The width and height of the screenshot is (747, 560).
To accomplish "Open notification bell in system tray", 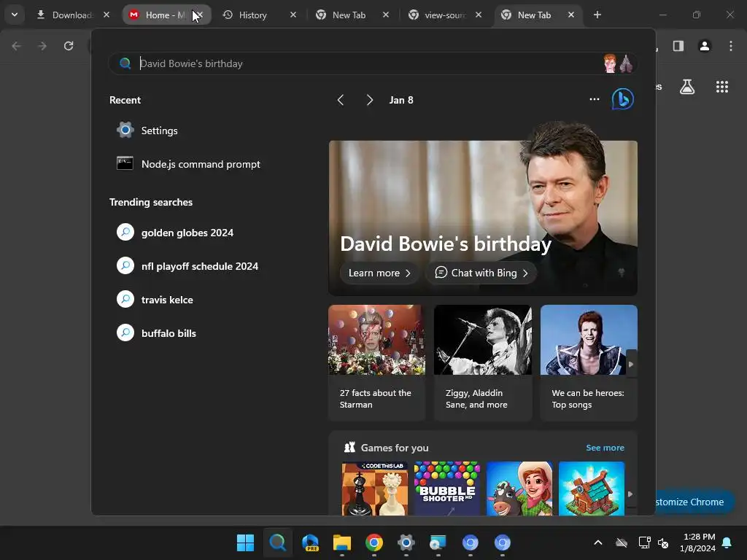I will pyautogui.click(x=727, y=542).
